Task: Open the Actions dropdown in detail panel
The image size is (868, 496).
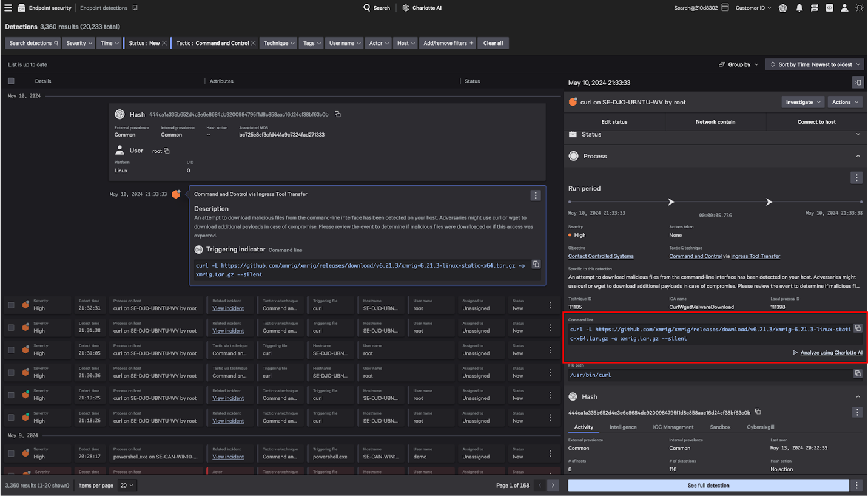Action: click(x=845, y=102)
